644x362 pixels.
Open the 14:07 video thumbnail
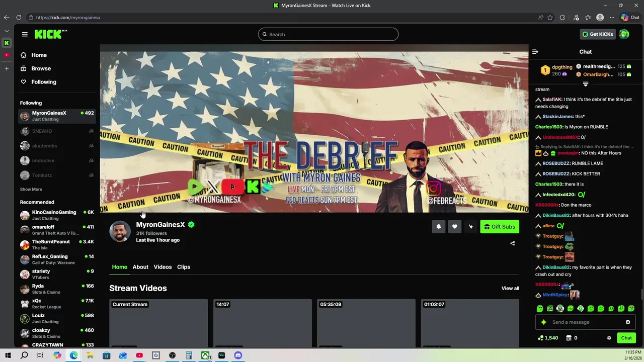(x=263, y=323)
